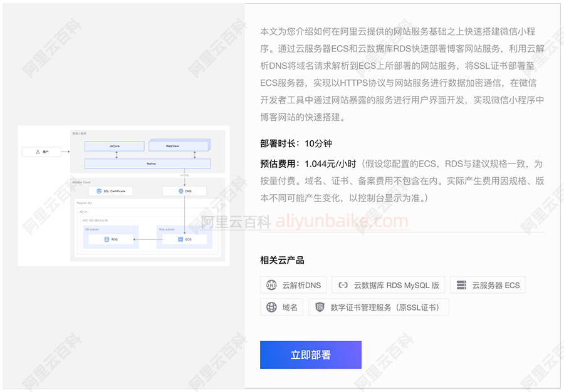This screenshot has height=392, width=564.
Task: Click the 立即部署 deploy button
Action: [311, 354]
